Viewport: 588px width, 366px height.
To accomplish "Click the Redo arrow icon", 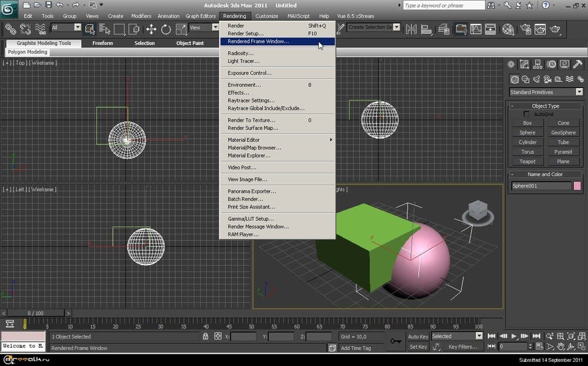I will point(75,5).
